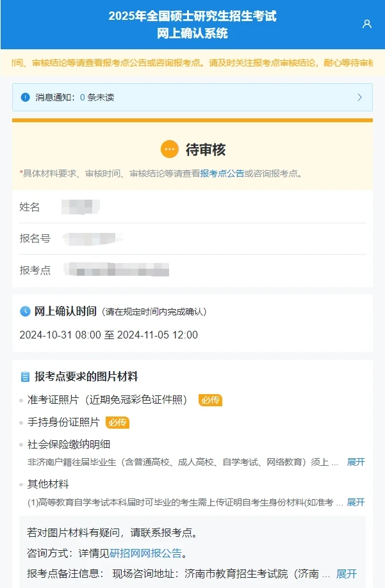
Task: Click the blue info icon beside 消息通知
Action: [25, 97]
